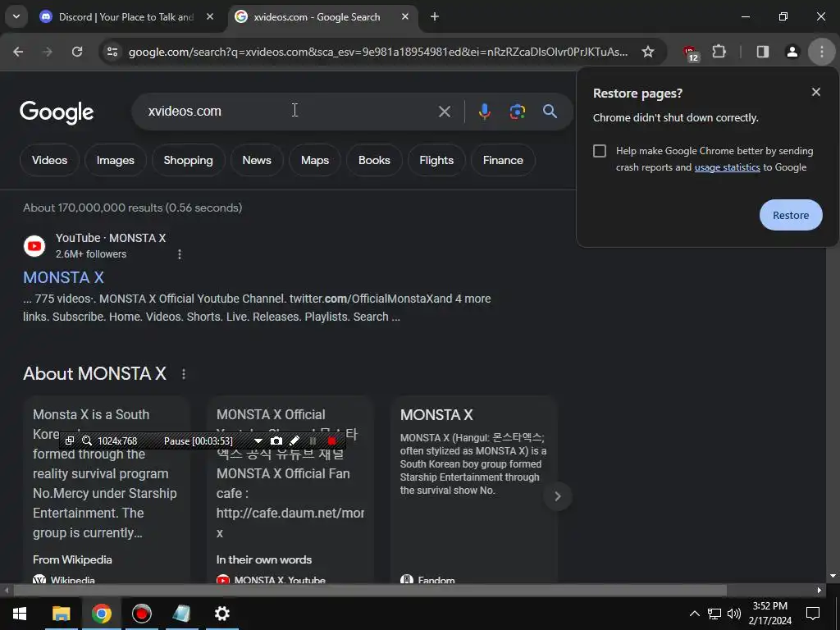Open the Extensions puzzle icon
The image size is (840, 630).
(719, 52)
